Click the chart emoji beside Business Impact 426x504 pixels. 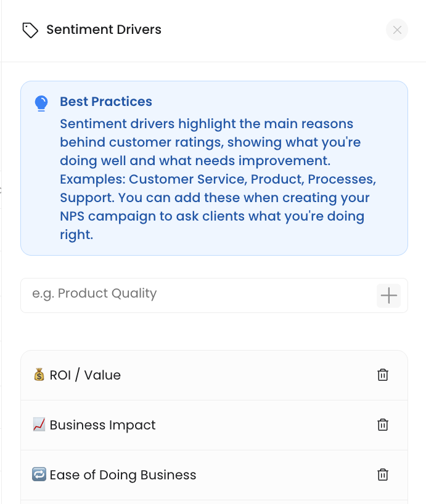39,425
